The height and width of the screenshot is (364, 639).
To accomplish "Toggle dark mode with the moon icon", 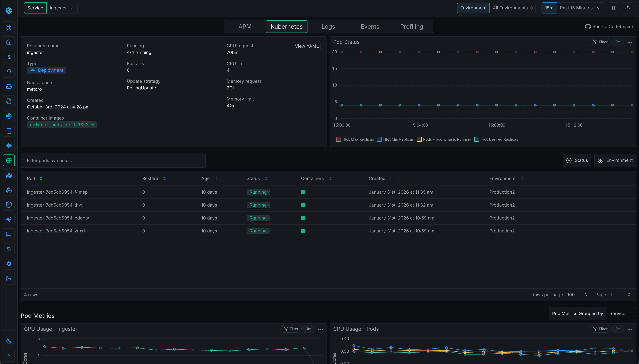I will [x=9, y=341].
